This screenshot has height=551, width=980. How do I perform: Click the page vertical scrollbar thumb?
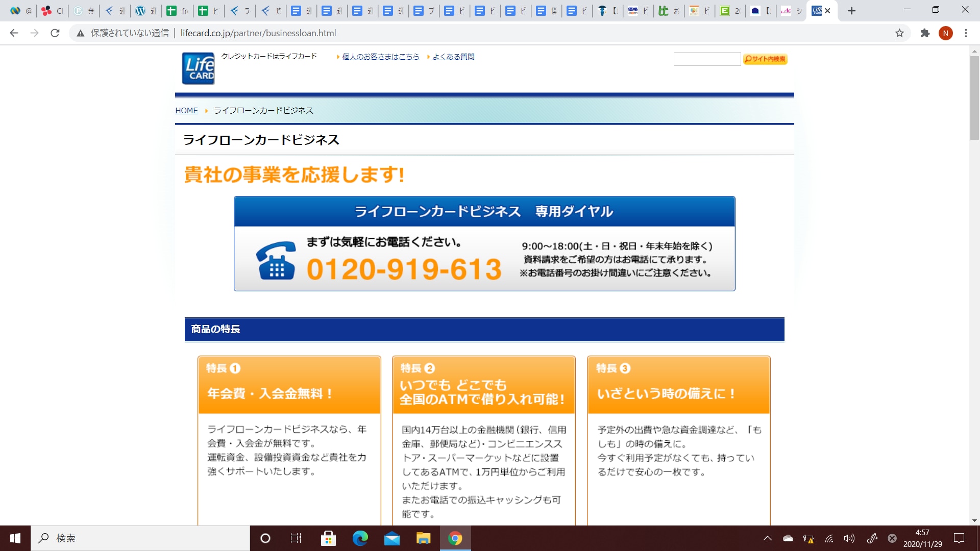pyautogui.click(x=974, y=97)
